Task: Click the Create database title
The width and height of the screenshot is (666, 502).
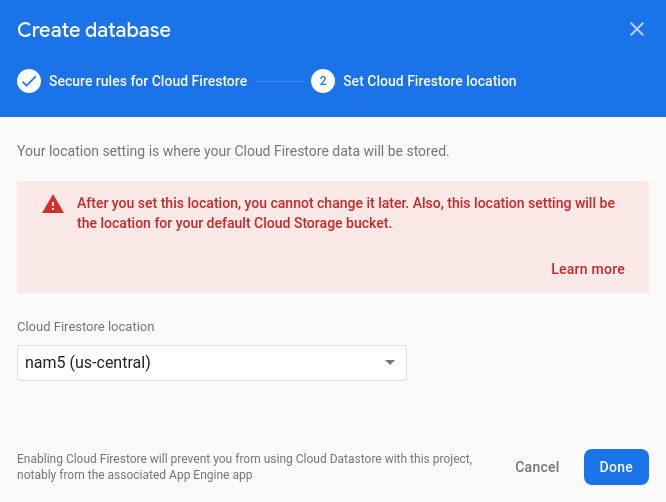Action: [94, 30]
